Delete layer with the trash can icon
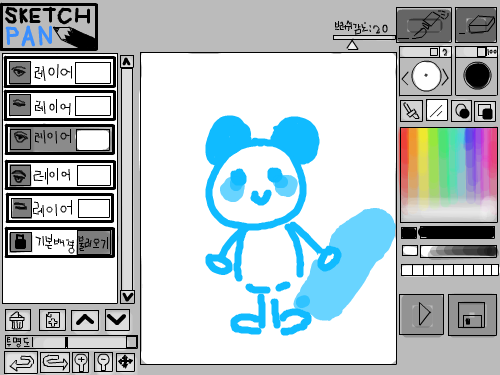 pyautogui.click(x=18, y=320)
